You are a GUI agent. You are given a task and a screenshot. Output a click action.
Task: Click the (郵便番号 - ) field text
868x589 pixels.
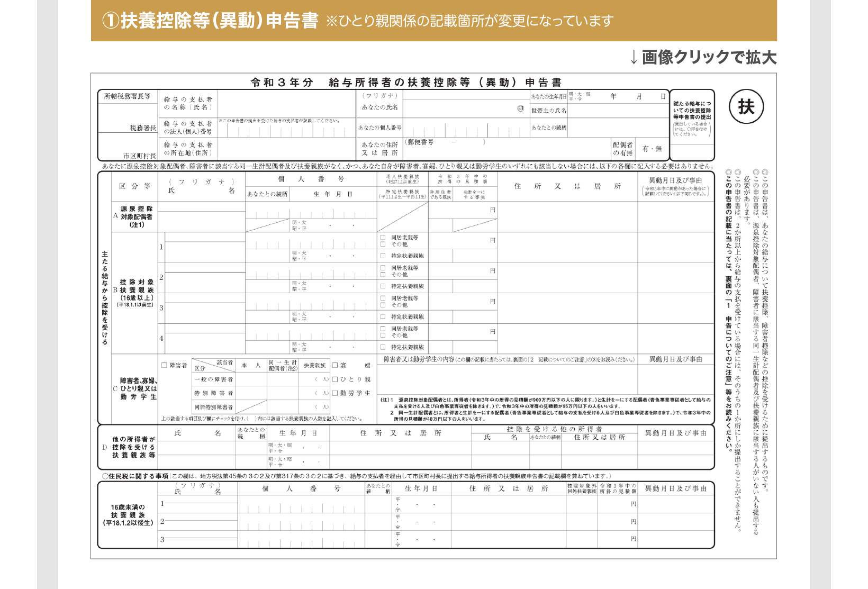(x=446, y=142)
